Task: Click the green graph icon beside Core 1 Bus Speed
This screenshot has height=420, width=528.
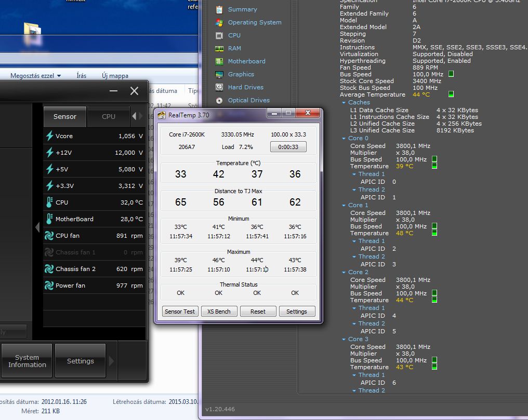Action: point(434,226)
